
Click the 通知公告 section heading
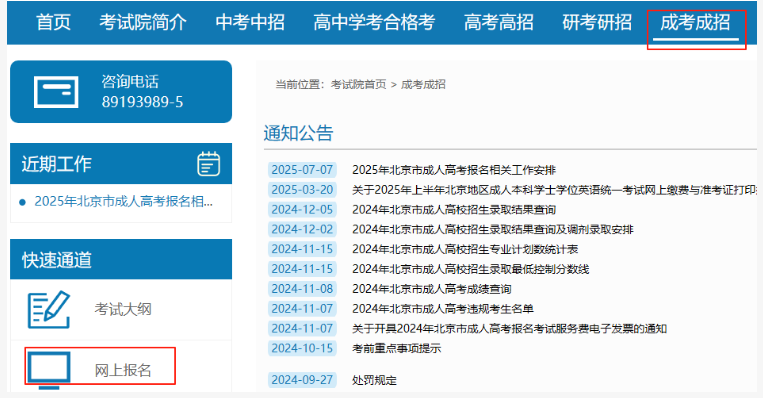298,133
